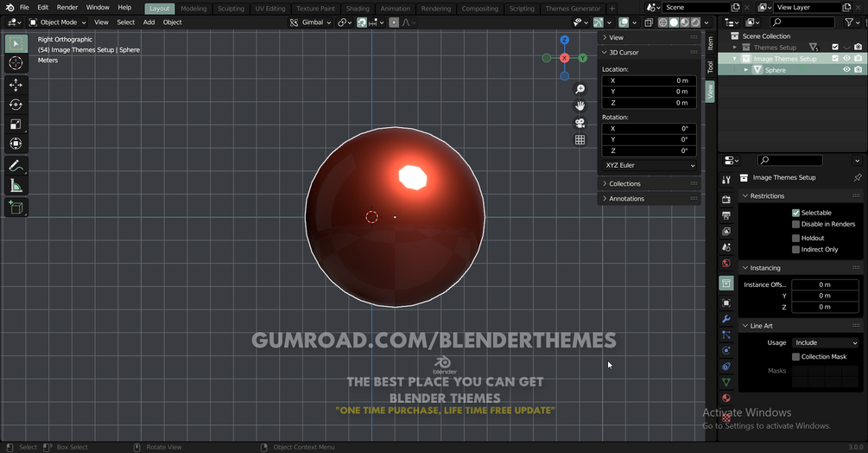
Task: Open the viewport Add menu
Action: 149,22
